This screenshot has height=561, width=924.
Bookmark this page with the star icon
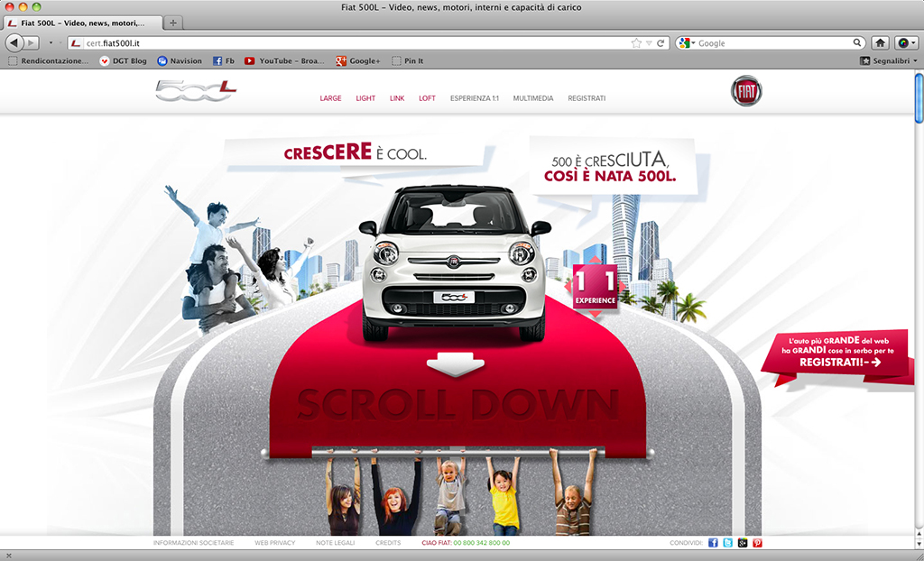pyautogui.click(x=636, y=42)
